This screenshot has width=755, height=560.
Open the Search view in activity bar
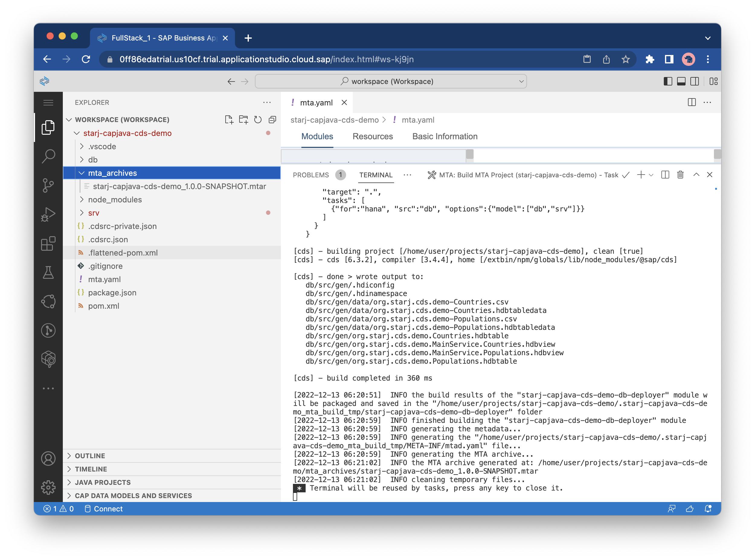click(x=48, y=156)
